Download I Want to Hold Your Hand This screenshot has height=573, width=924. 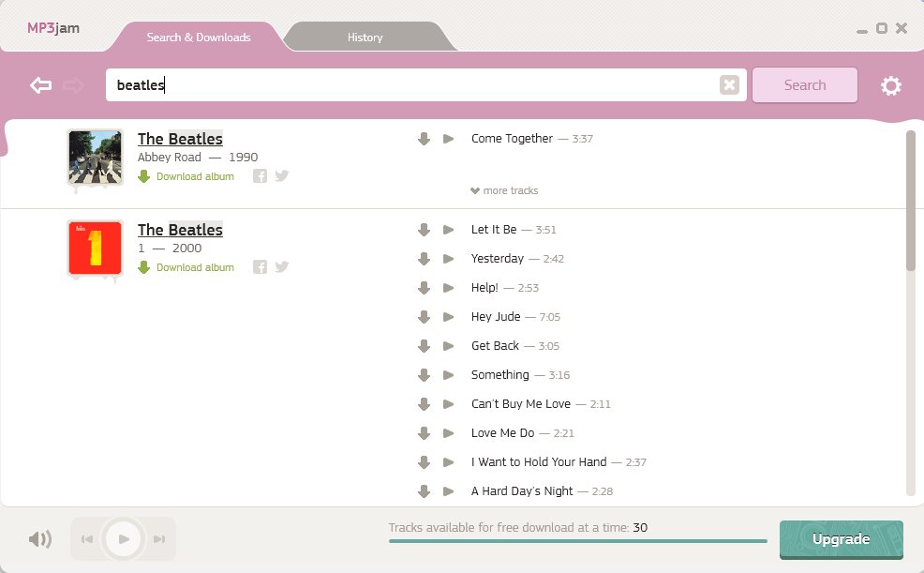tap(424, 462)
